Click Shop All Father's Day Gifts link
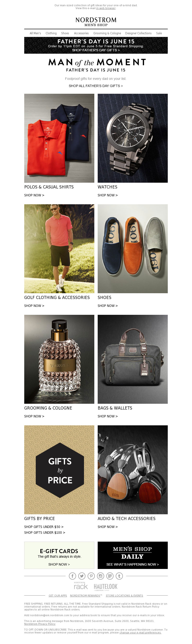The image size is (192, 644). 96,86
